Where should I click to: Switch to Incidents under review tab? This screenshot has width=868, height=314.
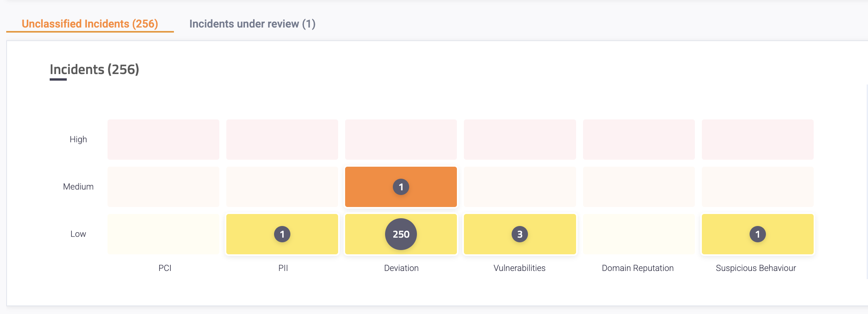coord(252,24)
